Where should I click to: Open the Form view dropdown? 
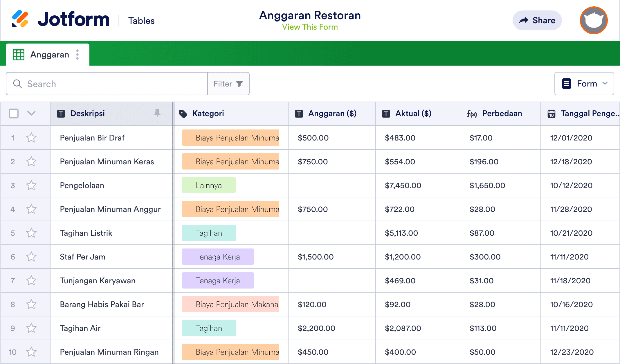(584, 84)
